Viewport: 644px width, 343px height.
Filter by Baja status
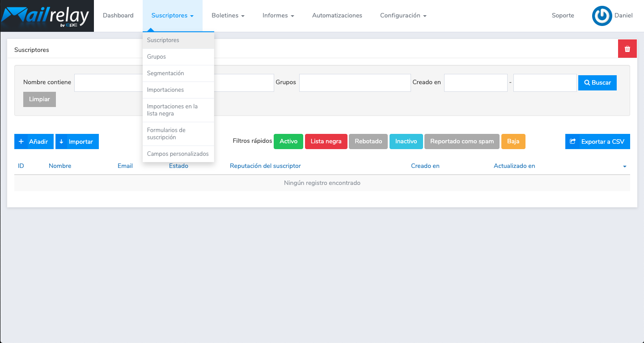click(x=513, y=141)
